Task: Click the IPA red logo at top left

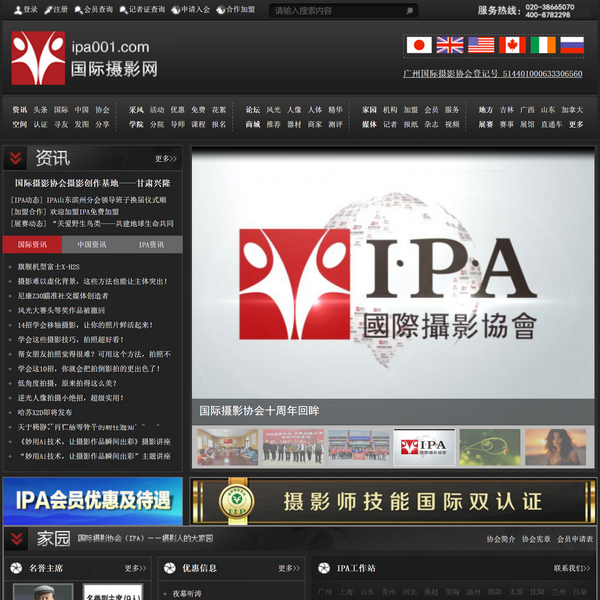Action: tap(38, 58)
